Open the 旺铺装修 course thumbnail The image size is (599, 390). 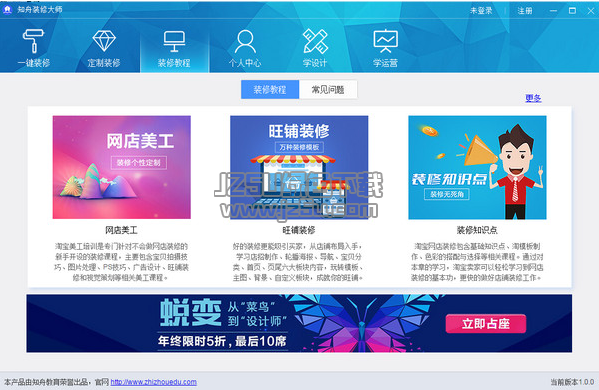299,167
